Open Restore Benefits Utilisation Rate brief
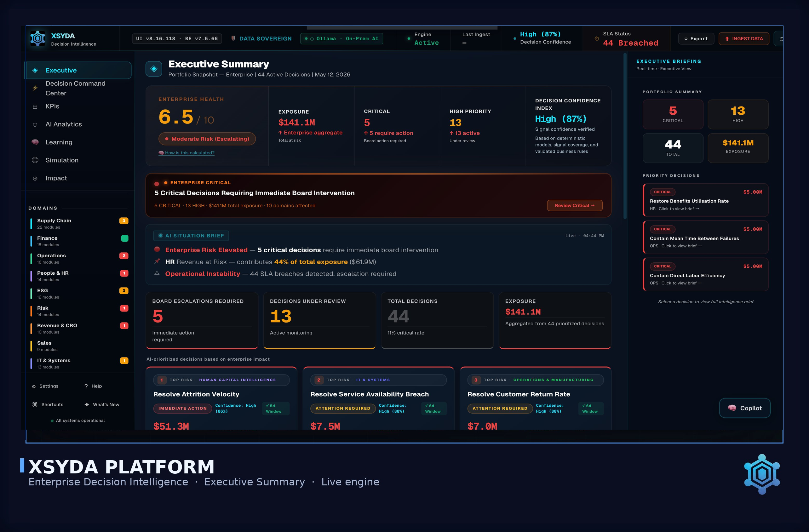 [x=706, y=200]
